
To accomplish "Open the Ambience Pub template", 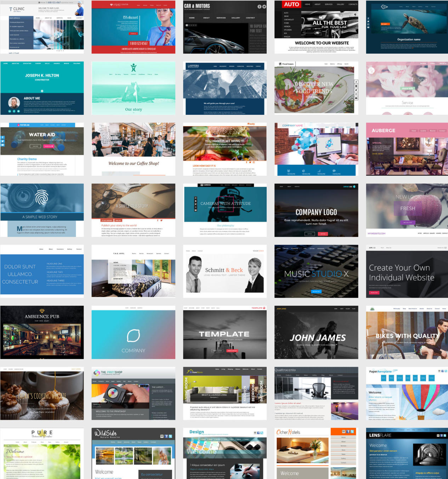I will click(x=42, y=333).
